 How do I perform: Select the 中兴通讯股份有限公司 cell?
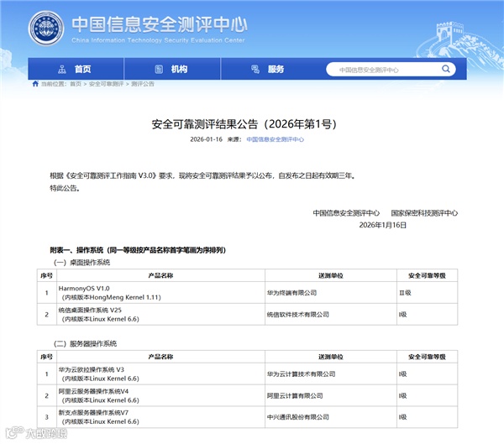pos(331,417)
